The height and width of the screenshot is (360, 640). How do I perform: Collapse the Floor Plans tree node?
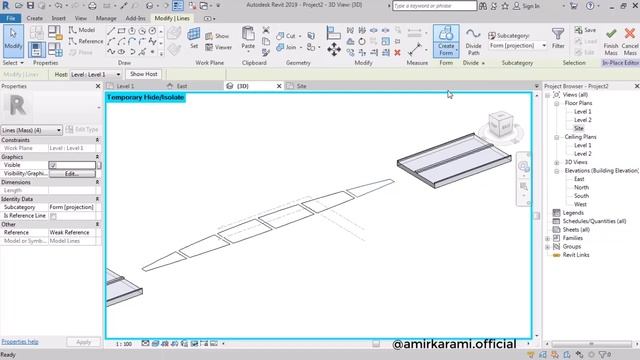(x=556, y=104)
